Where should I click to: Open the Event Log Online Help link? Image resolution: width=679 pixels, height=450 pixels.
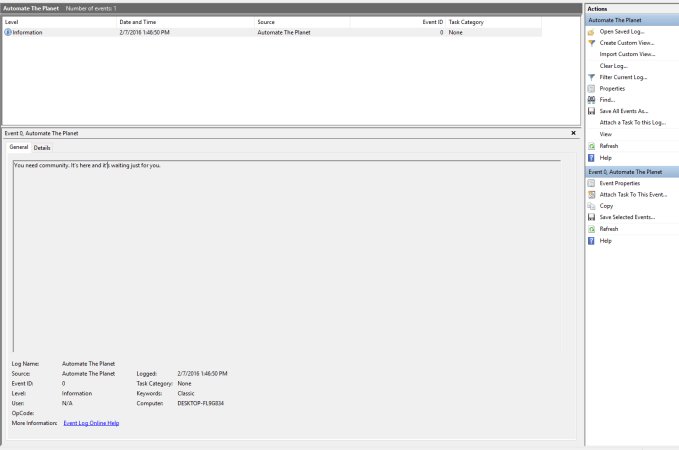click(x=91, y=423)
